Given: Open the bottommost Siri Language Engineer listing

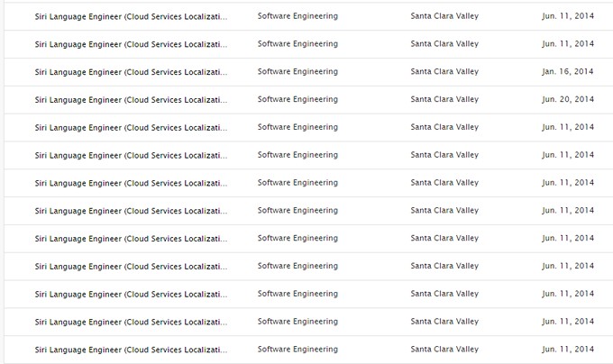Looking at the screenshot, I should 131,350.
